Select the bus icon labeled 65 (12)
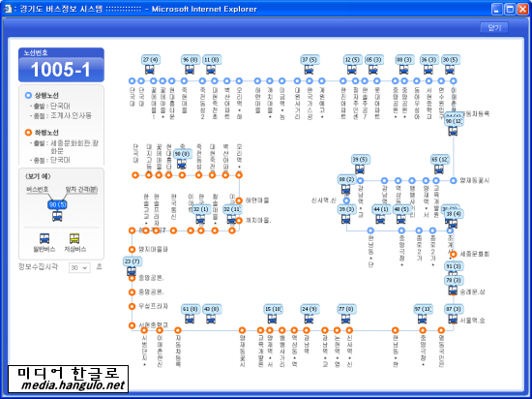532x399 pixels. [439, 169]
